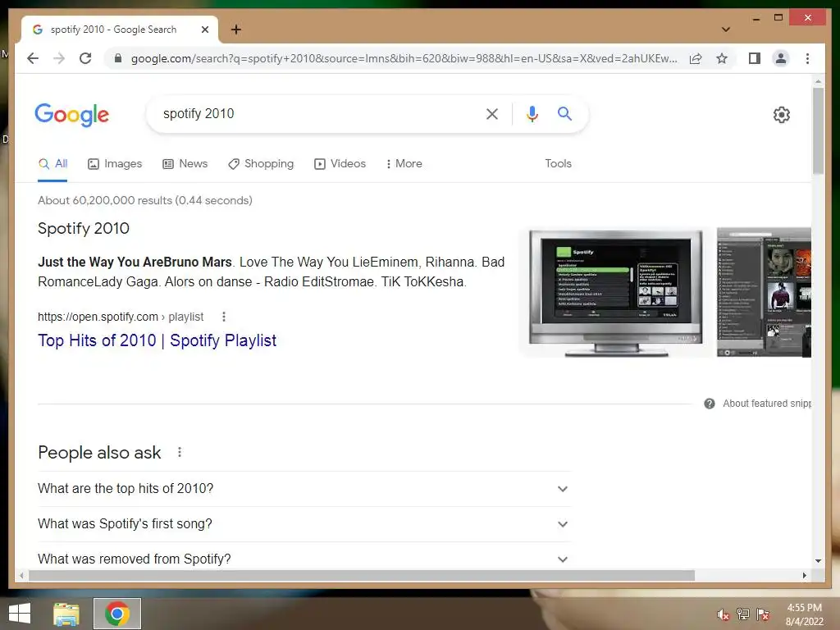Open the Chrome profile avatar
840x630 pixels.
point(781,58)
